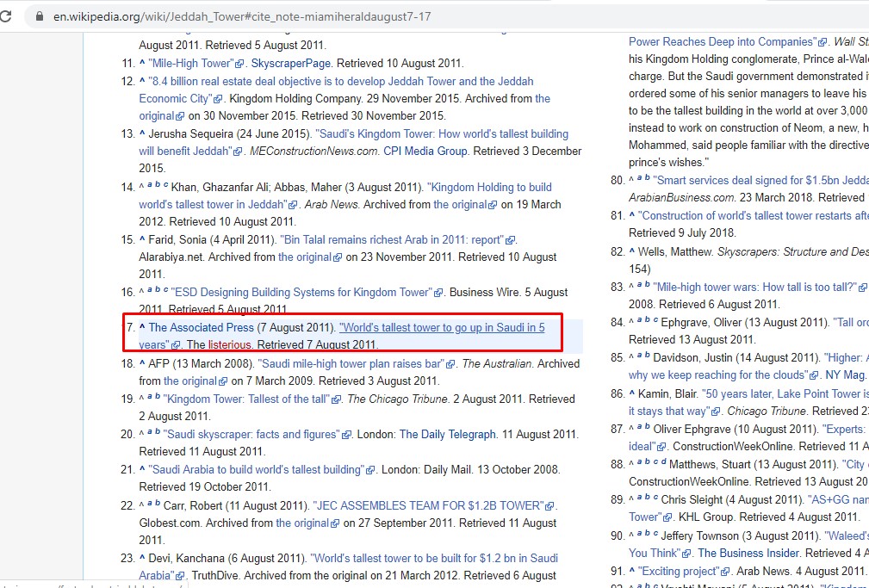Click The Daily Telegraph link
Screen dimensions: 869x588
[x=447, y=434]
